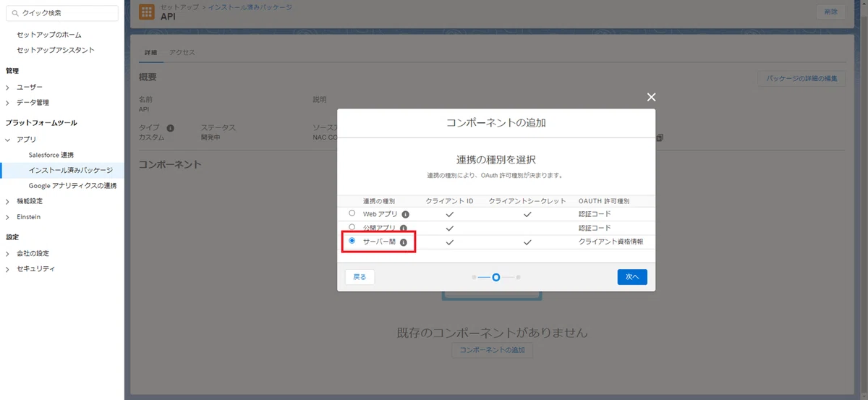
Task: Select the 公開アプリ radio button
Action: [352, 227]
